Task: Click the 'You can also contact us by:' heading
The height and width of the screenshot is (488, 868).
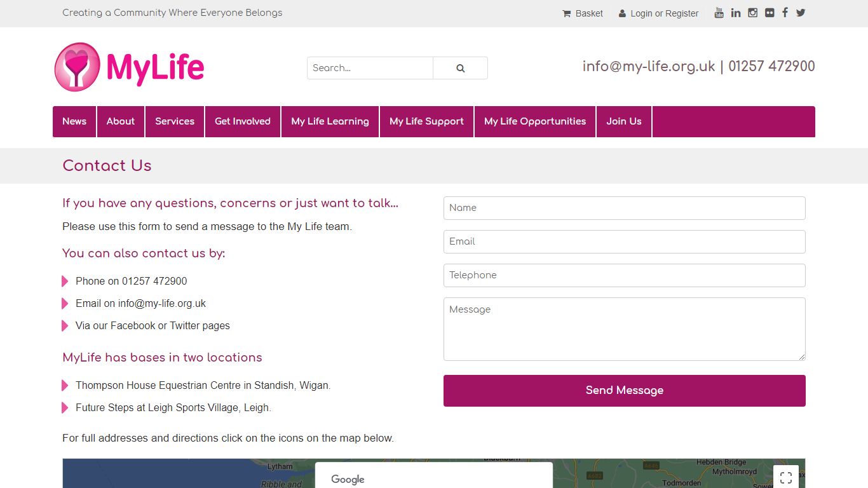Action: coord(144,253)
